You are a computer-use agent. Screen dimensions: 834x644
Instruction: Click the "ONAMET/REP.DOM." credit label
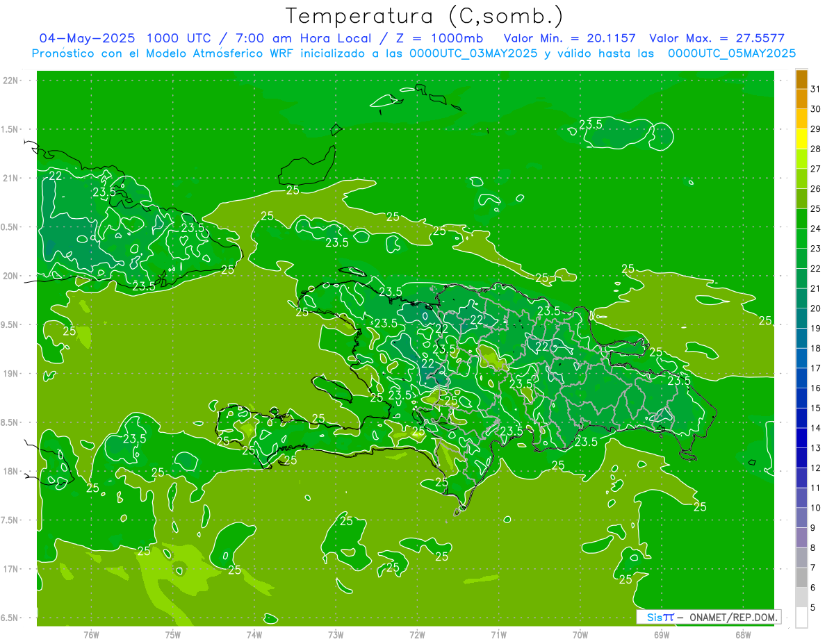(734, 617)
